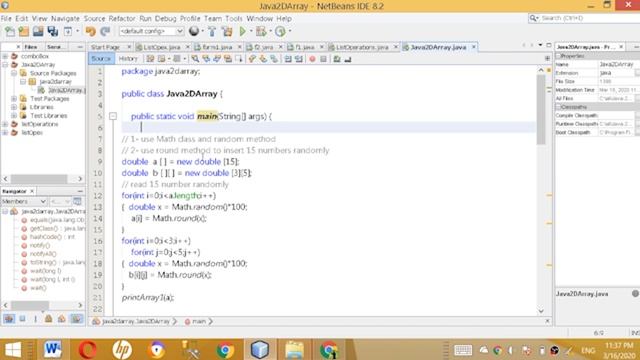Switch to the Start Page tab

[105, 47]
